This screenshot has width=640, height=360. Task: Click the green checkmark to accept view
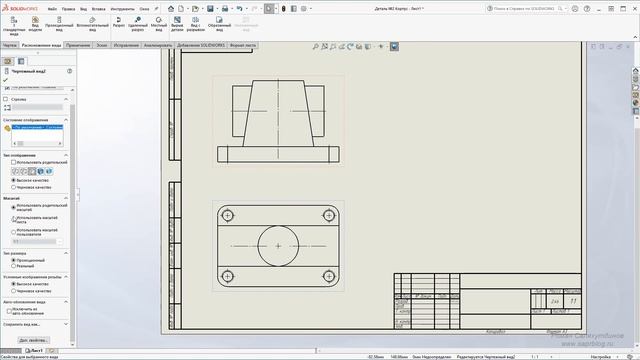[x=5, y=80]
